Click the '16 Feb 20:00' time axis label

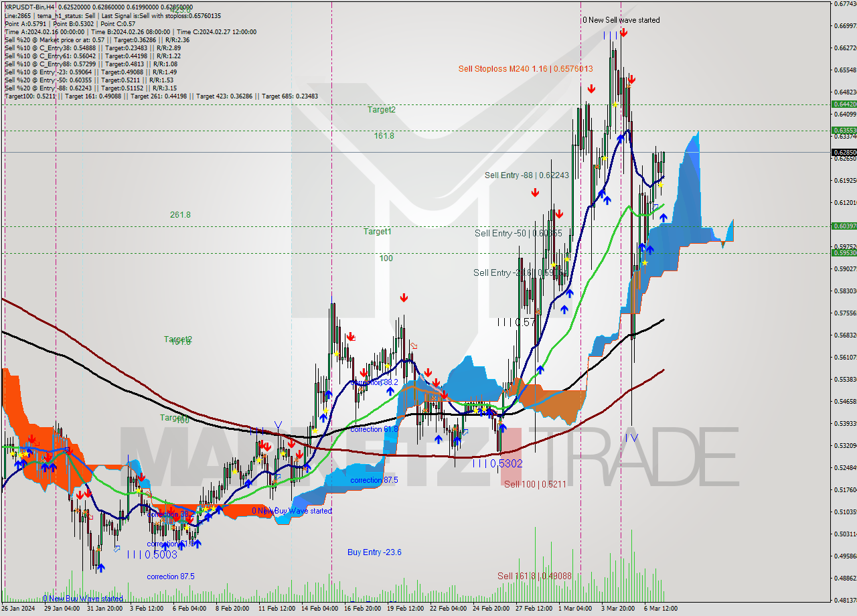pos(362,609)
